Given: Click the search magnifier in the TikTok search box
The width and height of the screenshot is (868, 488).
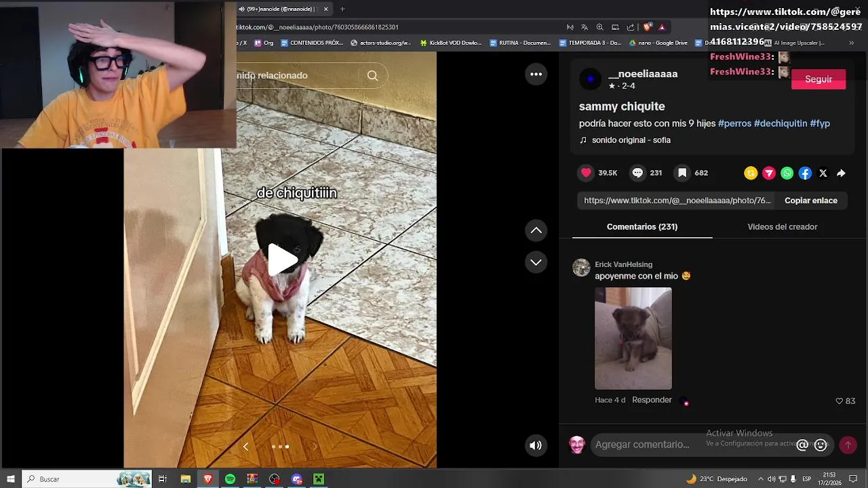Looking at the screenshot, I should 372,75.
